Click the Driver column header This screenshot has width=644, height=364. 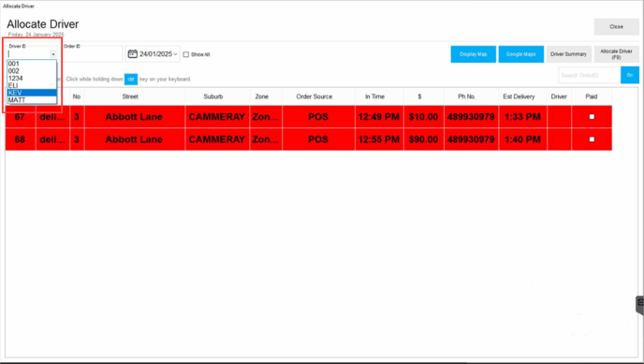click(x=559, y=96)
